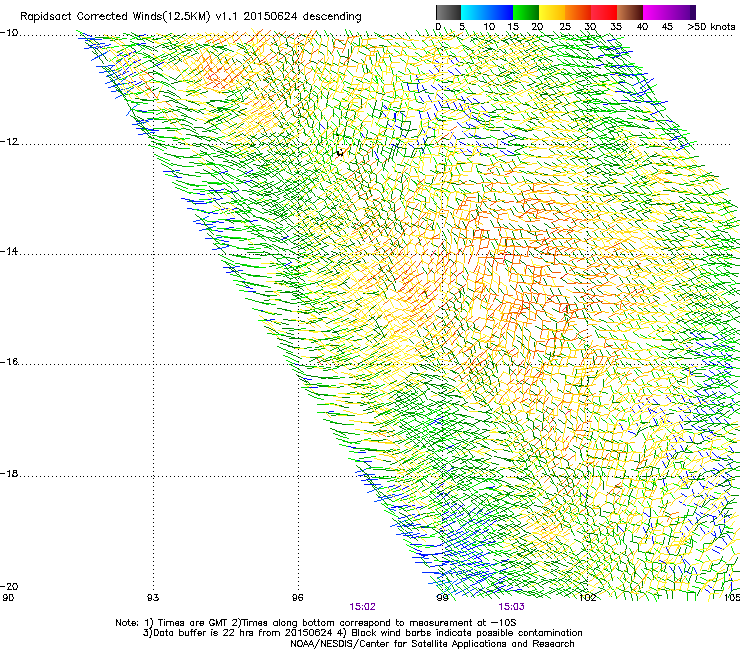Viewport: 740px width, 650px height.
Task: Click the purple '15:02' time stamp
Action: coord(362,607)
